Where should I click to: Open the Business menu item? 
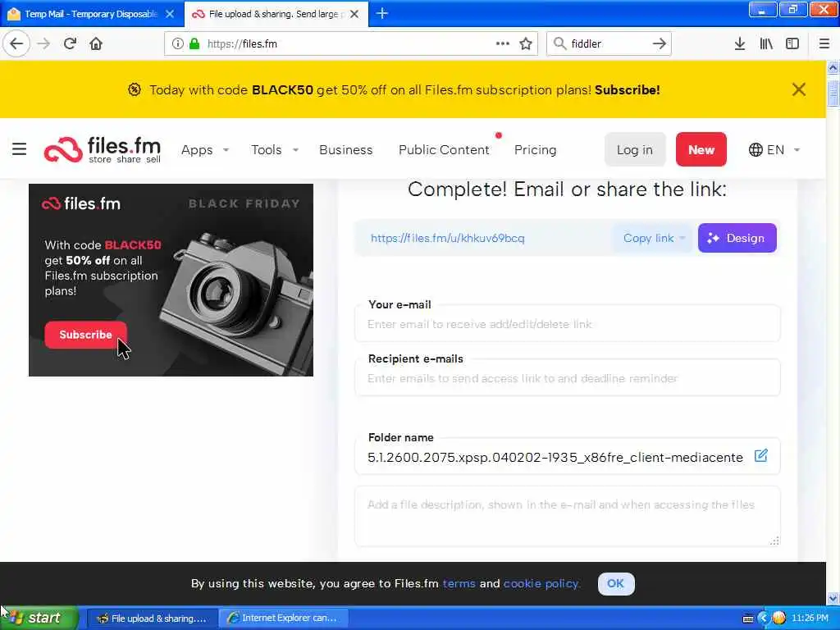345,150
